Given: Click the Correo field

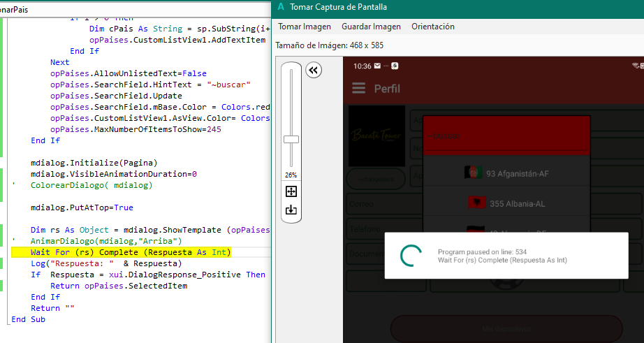Looking at the screenshot, I should coord(384,204).
